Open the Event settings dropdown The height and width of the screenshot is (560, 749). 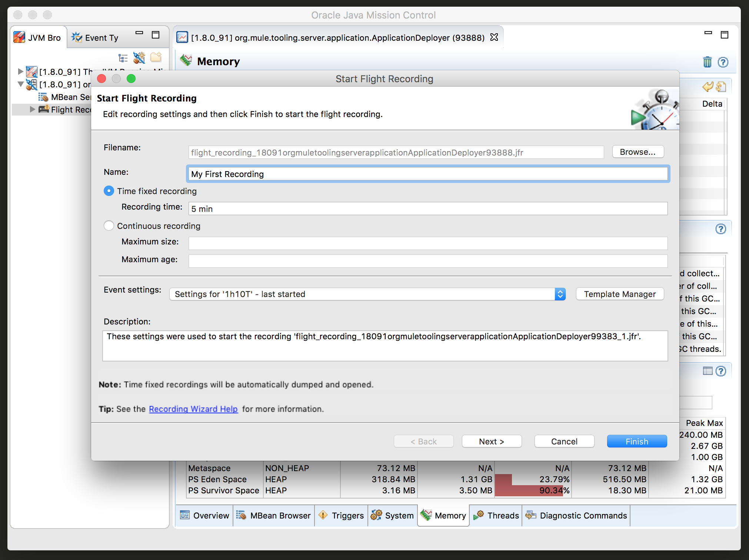tap(560, 294)
